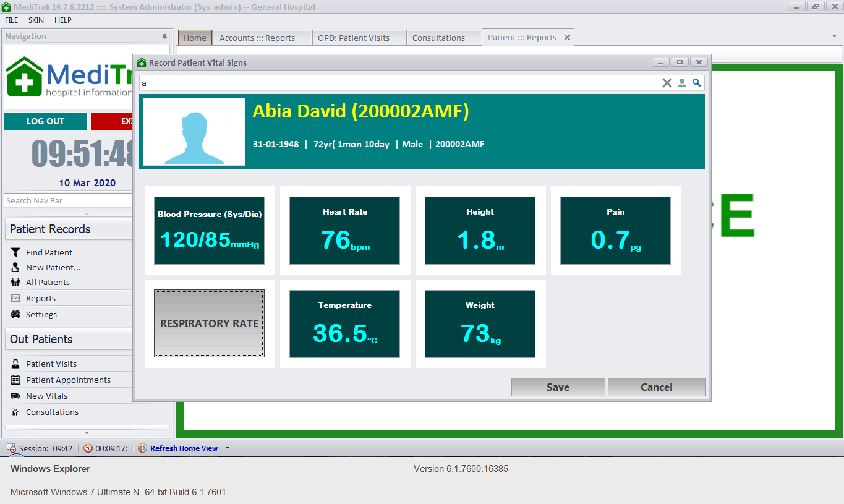
Task: Click the green person icon in search box
Action: (x=682, y=83)
